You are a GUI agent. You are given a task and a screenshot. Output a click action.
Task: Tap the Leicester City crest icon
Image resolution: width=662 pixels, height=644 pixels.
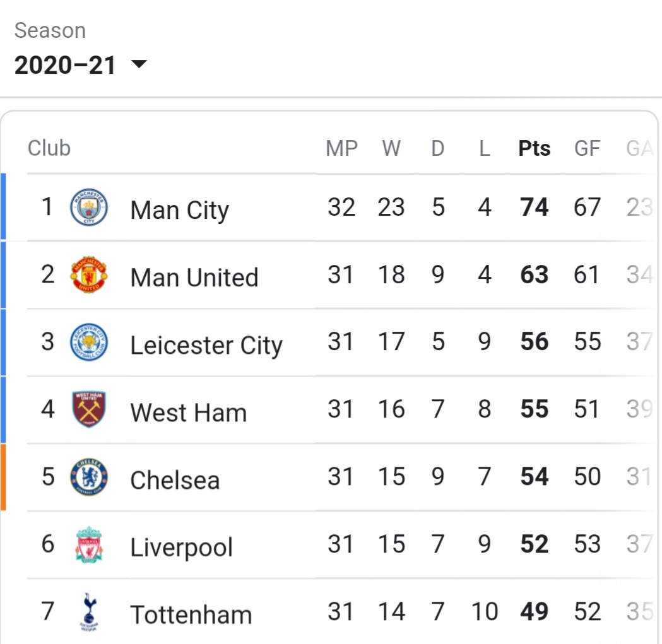88,342
